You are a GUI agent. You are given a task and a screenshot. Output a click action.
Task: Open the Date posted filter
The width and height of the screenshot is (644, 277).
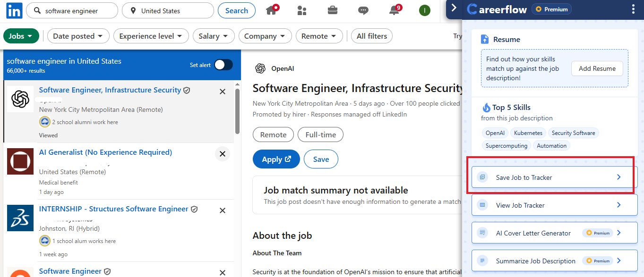[78, 36]
